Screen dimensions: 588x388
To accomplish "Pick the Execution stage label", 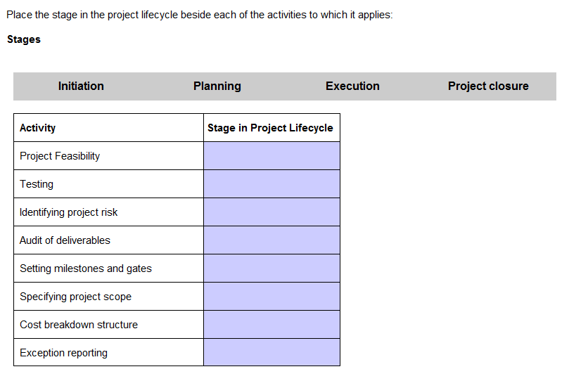I will coord(352,86).
